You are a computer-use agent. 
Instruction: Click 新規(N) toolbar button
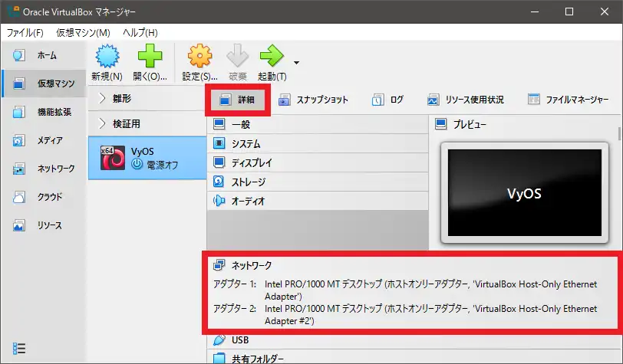(107, 63)
